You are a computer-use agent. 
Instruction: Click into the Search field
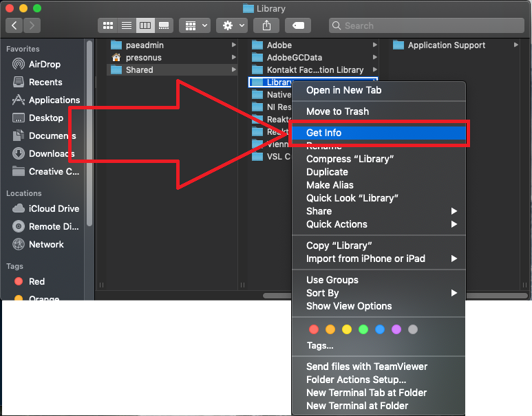[427, 25]
